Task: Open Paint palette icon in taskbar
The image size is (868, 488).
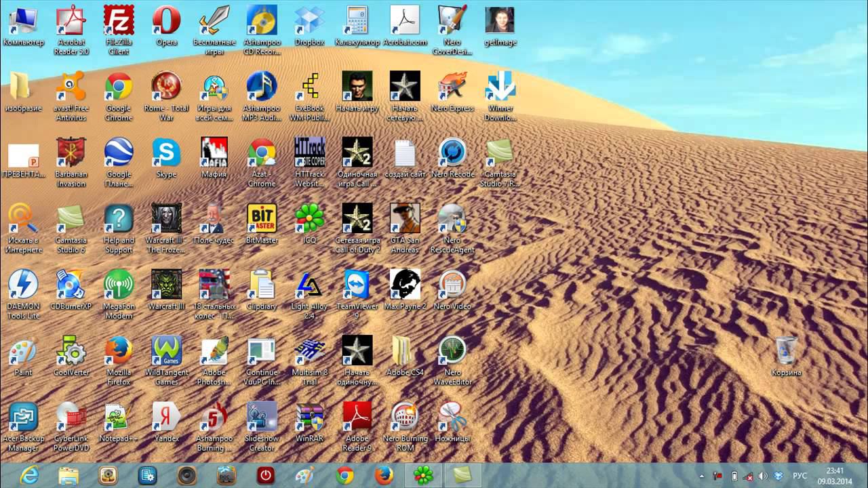Action: click(x=305, y=476)
